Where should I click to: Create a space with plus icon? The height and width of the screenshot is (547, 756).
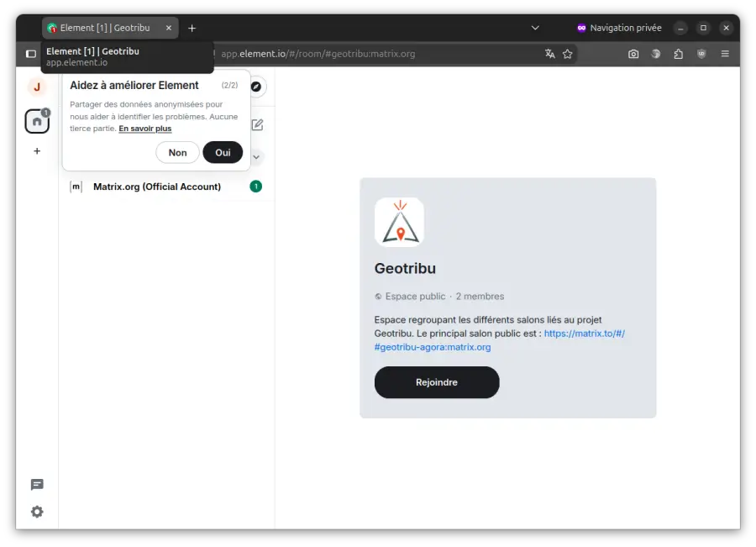tap(37, 151)
